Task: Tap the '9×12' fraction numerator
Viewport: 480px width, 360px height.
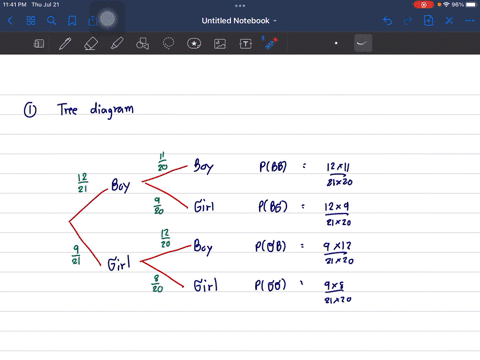Action: pos(337,246)
